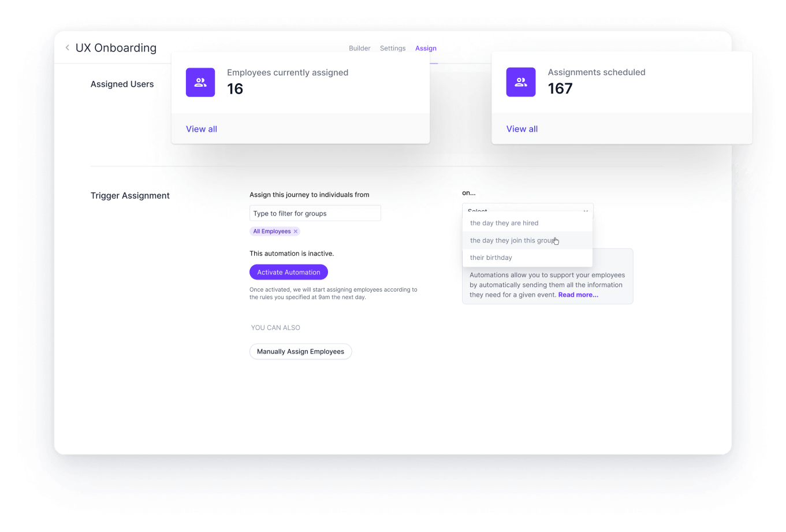Click the Assign tab
This screenshot has width=786, height=532.
pyautogui.click(x=426, y=48)
